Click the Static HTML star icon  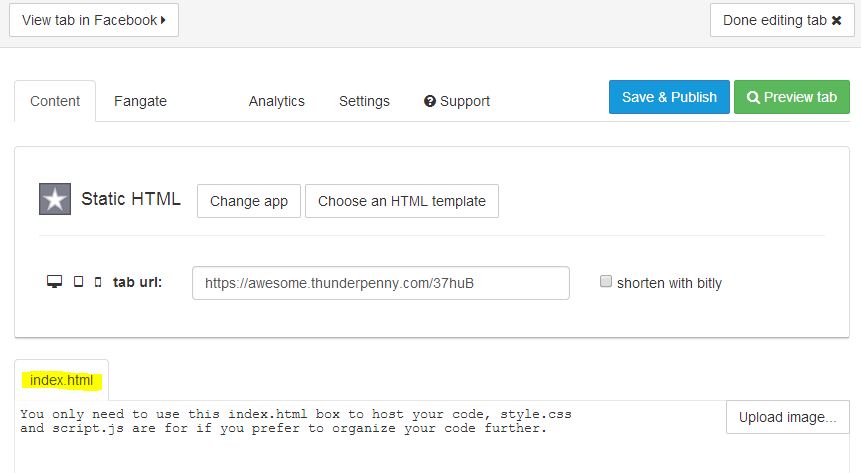pos(55,199)
